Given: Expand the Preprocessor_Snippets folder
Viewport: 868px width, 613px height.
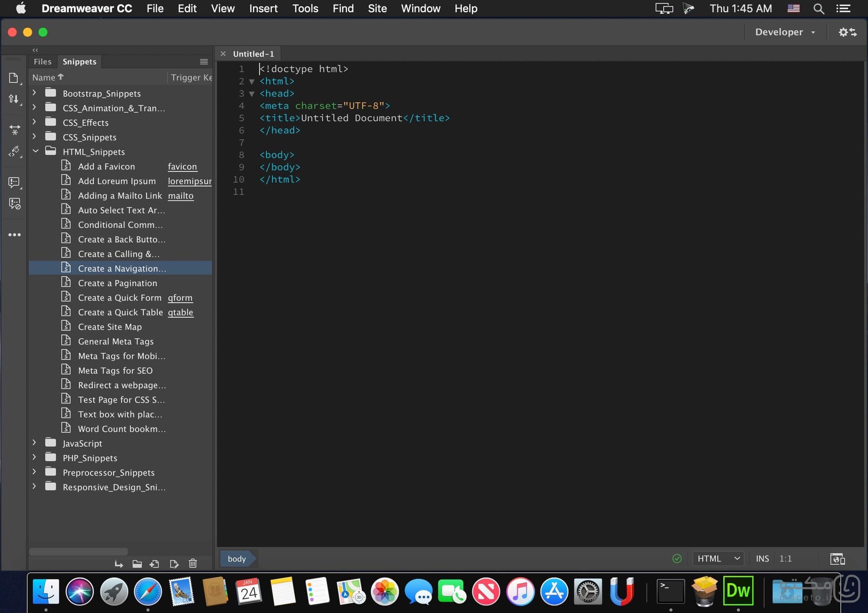Looking at the screenshot, I should click(x=34, y=471).
